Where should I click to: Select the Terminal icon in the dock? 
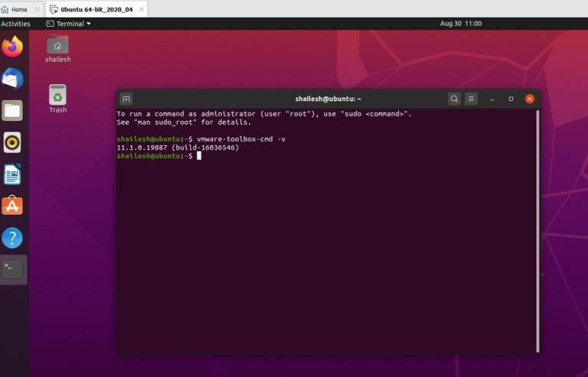[12, 269]
